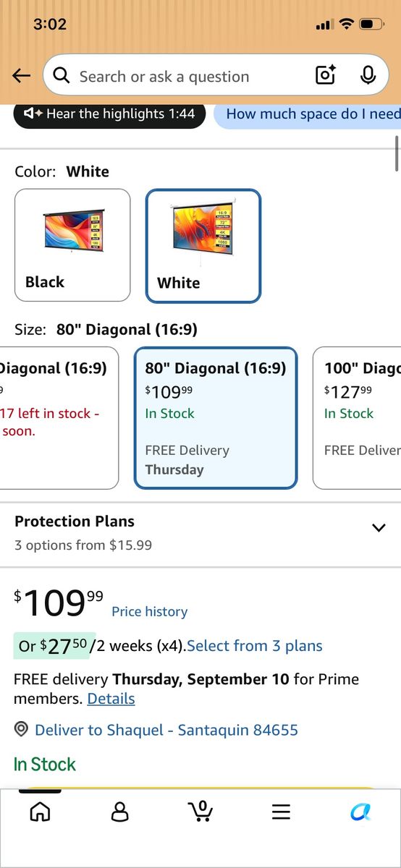This screenshot has width=401, height=868.
Task: Tap the location pin icon
Action: coord(22,730)
